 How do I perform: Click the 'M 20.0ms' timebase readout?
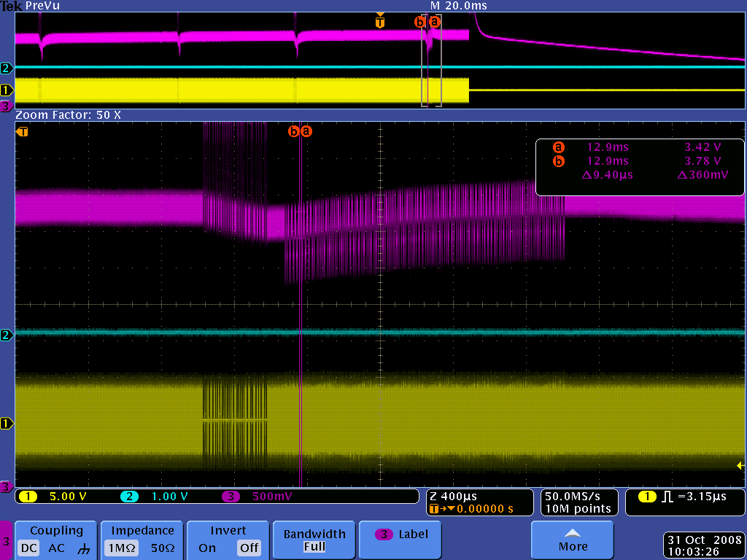tap(459, 6)
